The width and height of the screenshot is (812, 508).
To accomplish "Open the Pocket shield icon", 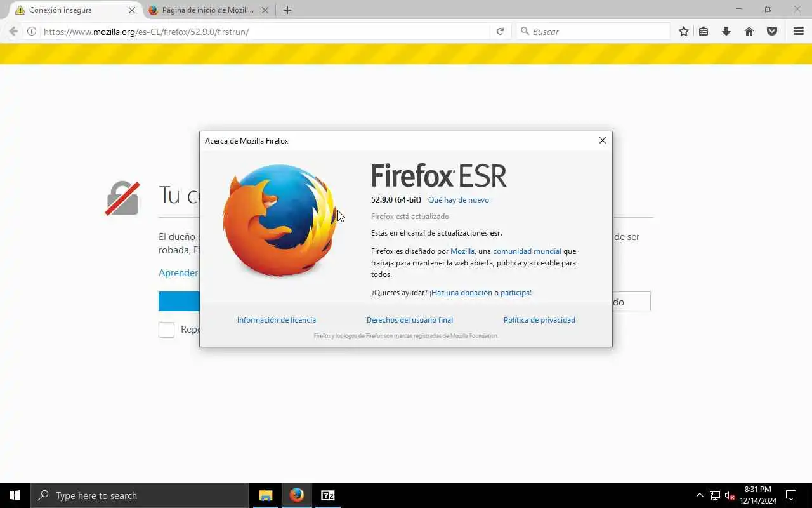I will [x=772, y=31].
